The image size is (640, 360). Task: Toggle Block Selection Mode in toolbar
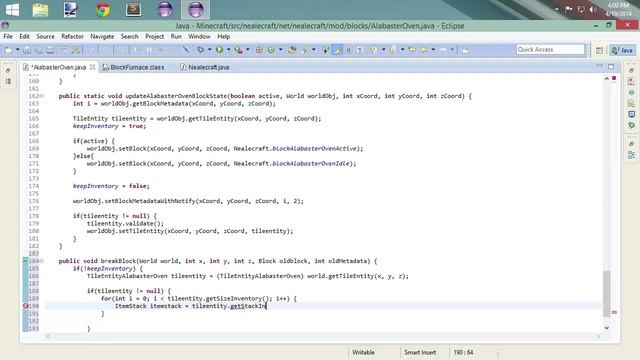349,50
